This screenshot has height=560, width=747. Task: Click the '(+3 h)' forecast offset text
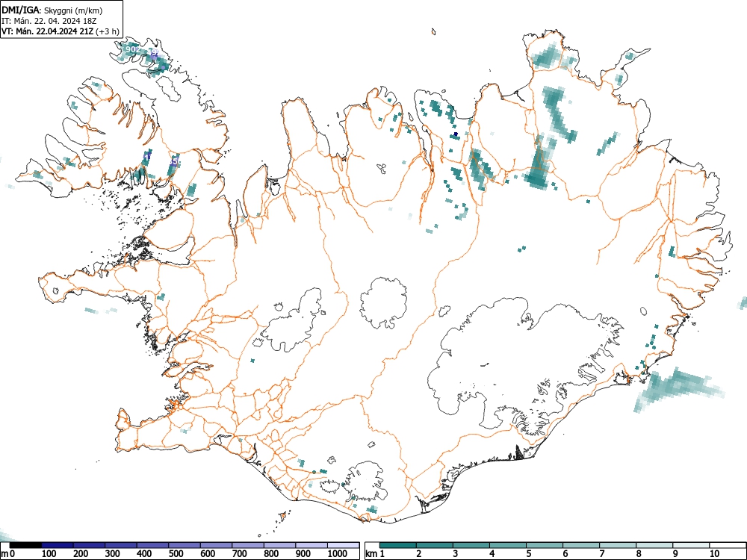[107, 31]
